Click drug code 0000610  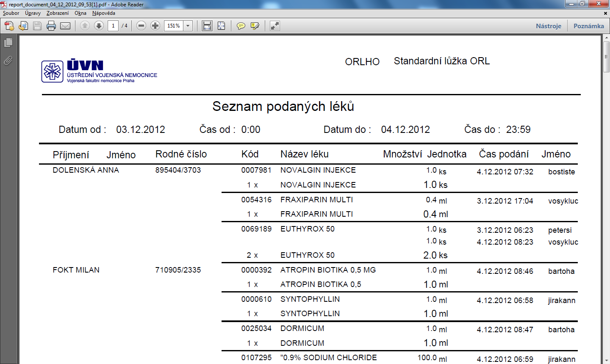(x=256, y=299)
